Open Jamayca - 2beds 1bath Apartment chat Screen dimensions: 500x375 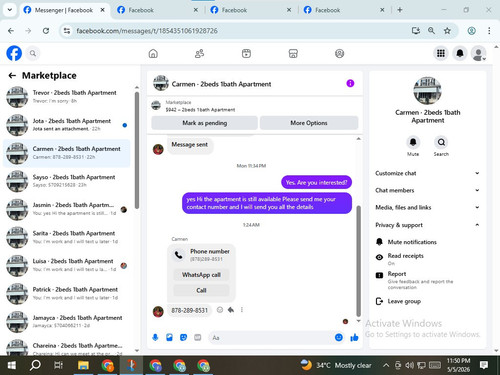tap(67, 322)
